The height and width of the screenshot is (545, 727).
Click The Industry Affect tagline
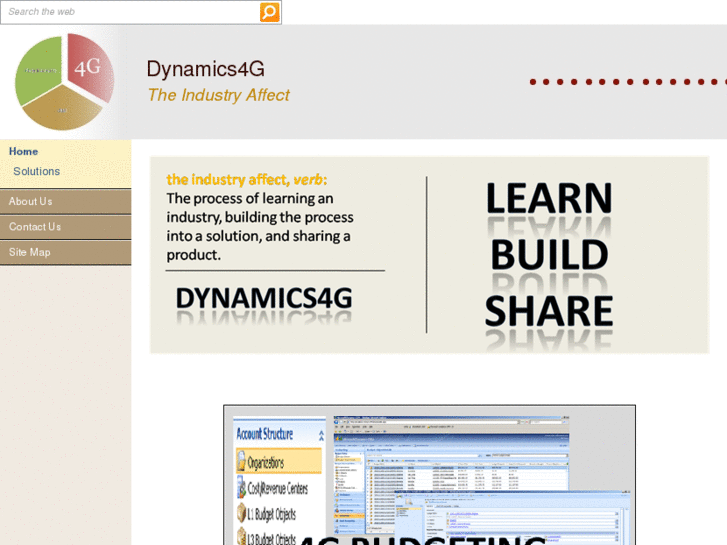[218, 95]
